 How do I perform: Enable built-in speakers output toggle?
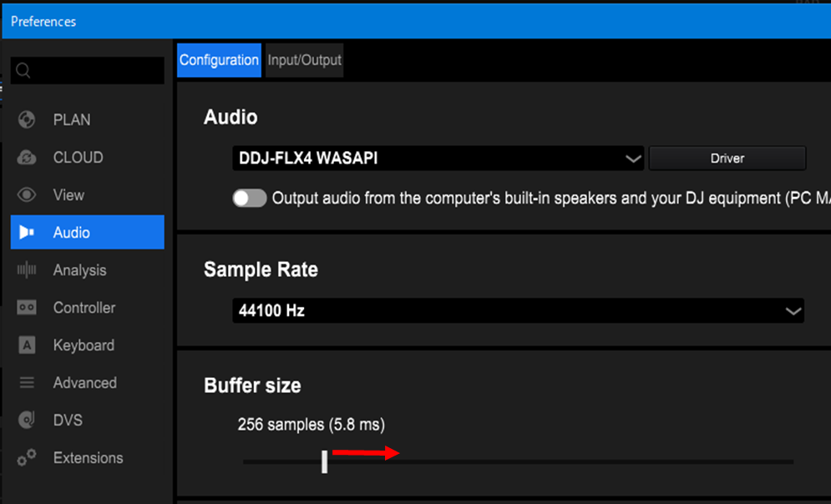(x=249, y=199)
